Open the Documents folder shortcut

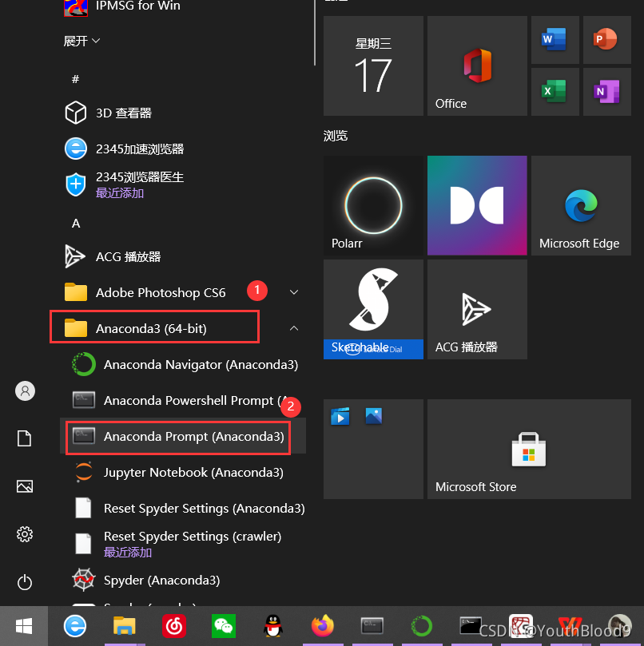[24, 438]
